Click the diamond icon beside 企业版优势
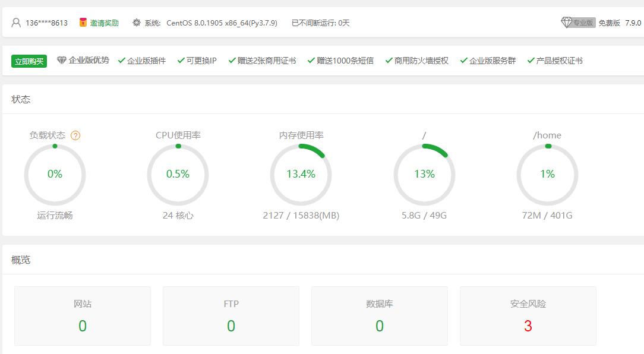 point(62,61)
